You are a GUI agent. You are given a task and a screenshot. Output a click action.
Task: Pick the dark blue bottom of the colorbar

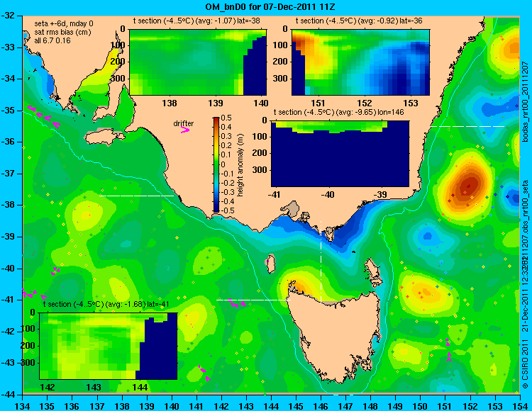216,210
